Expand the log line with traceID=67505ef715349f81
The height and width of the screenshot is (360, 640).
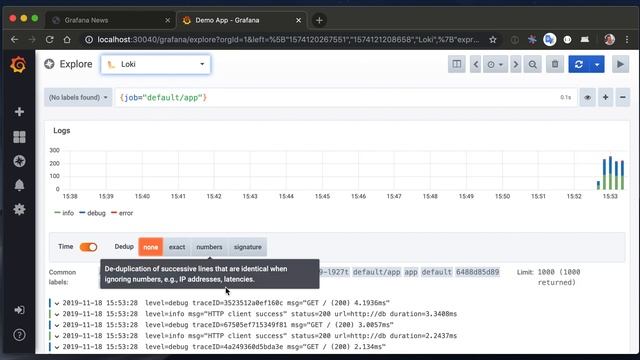coord(57,325)
